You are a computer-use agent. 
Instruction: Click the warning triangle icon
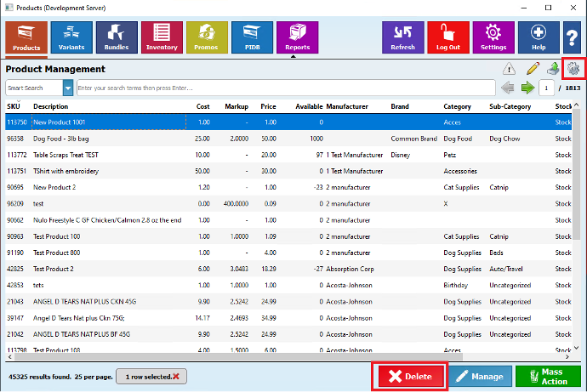pyautogui.click(x=509, y=69)
